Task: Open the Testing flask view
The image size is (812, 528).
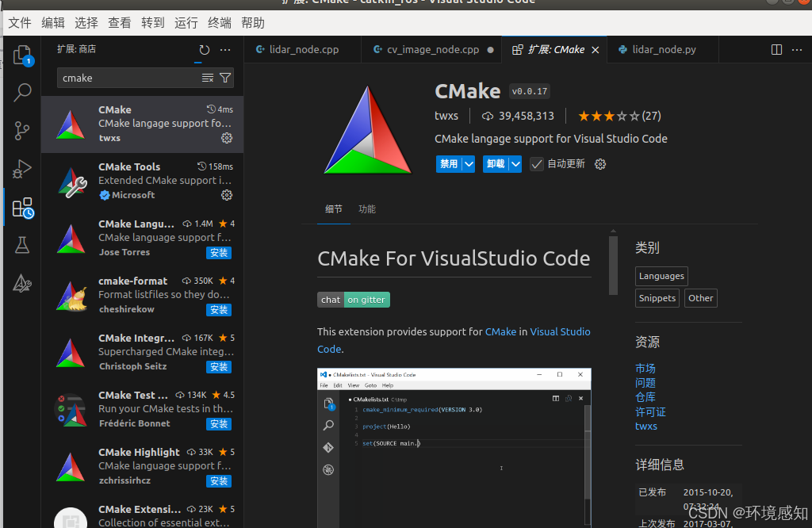Action: (22, 245)
